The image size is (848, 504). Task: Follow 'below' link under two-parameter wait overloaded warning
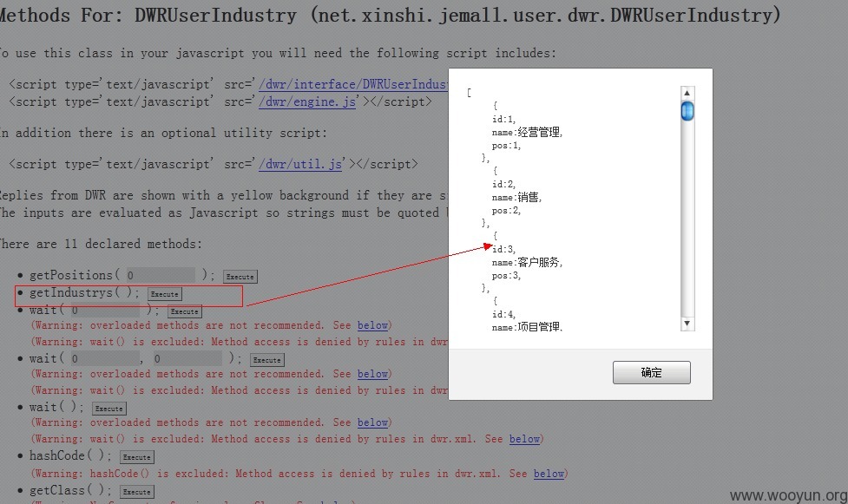tap(372, 374)
